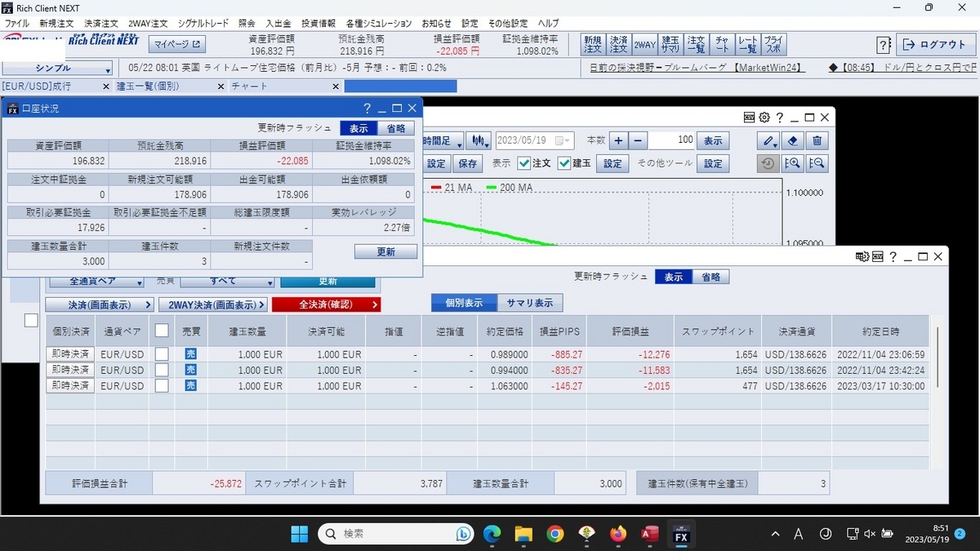
Task: Open the 決済注文 toolbar shortcut
Action: [x=618, y=44]
